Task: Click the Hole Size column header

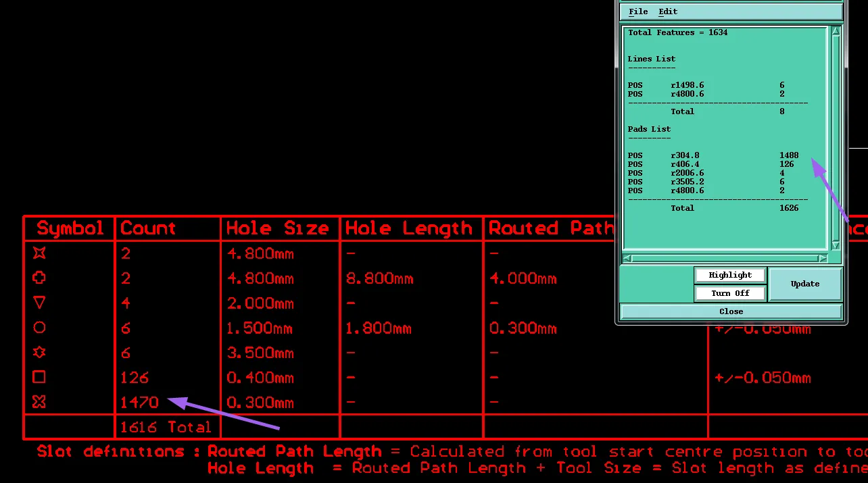Action: point(278,228)
